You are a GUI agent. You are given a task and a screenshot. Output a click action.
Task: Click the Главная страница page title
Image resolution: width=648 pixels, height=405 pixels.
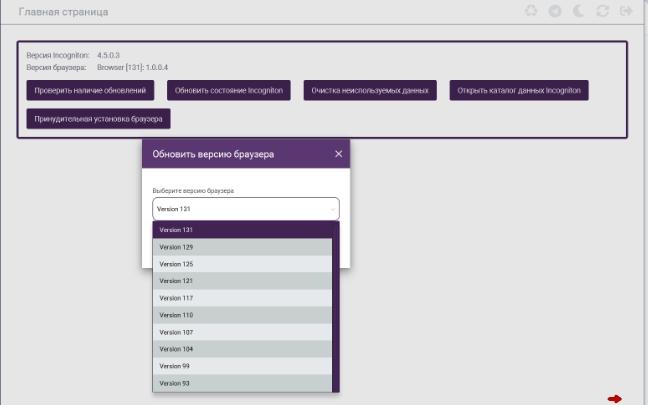(64, 12)
